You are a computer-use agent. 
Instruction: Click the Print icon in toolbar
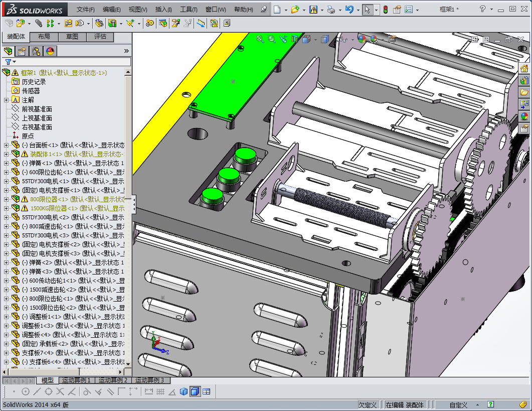(330, 10)
